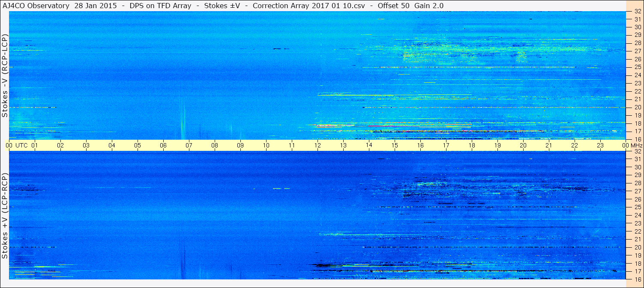
Task: Select the 06 hour tick on time axis
Action: pyautogui.click(x=163, y=145)
